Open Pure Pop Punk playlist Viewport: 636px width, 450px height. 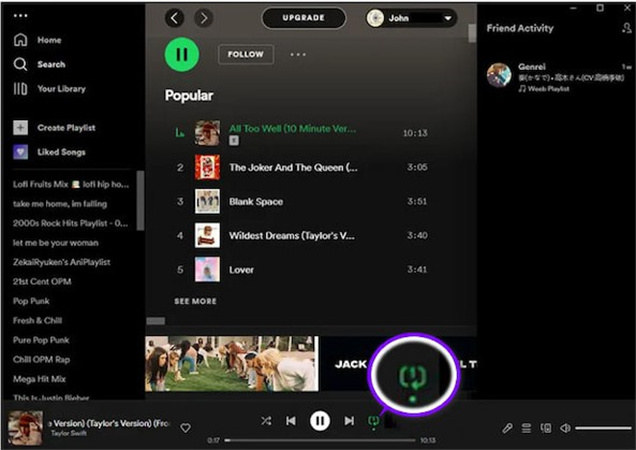[41, 340]
